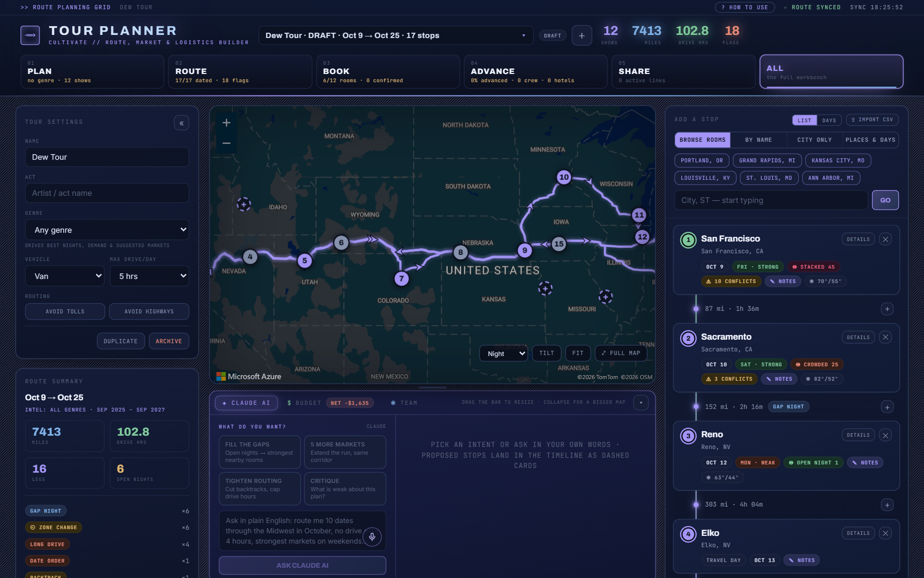Screen dimensions: 924x578
Task: Duplicate the tour
Action: pos(121,341)
